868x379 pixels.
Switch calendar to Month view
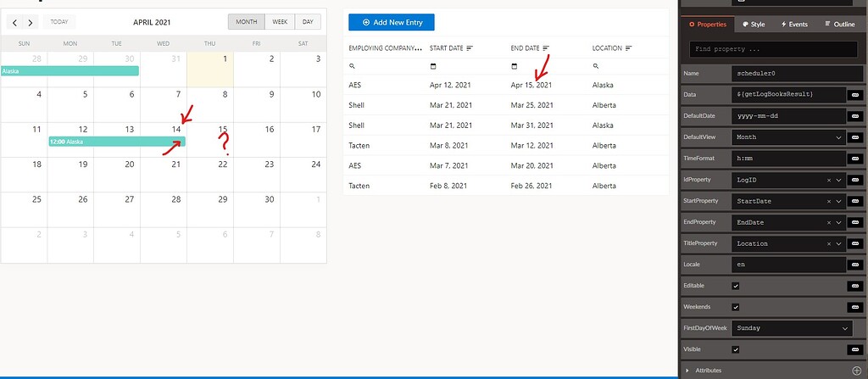point(247,22)
